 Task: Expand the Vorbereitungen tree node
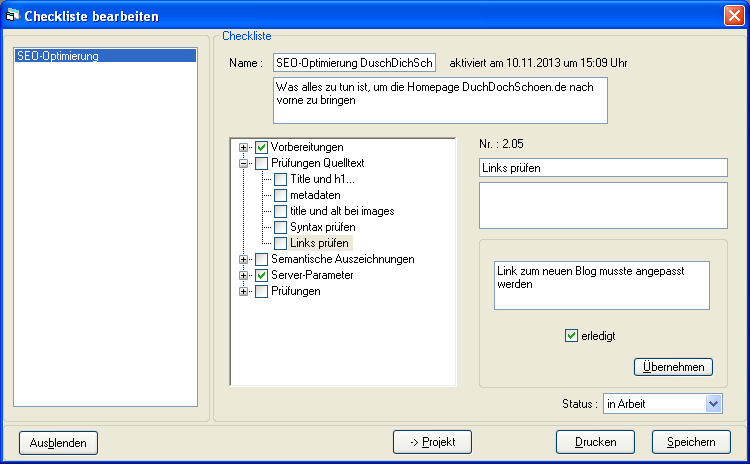coord(243,147)
